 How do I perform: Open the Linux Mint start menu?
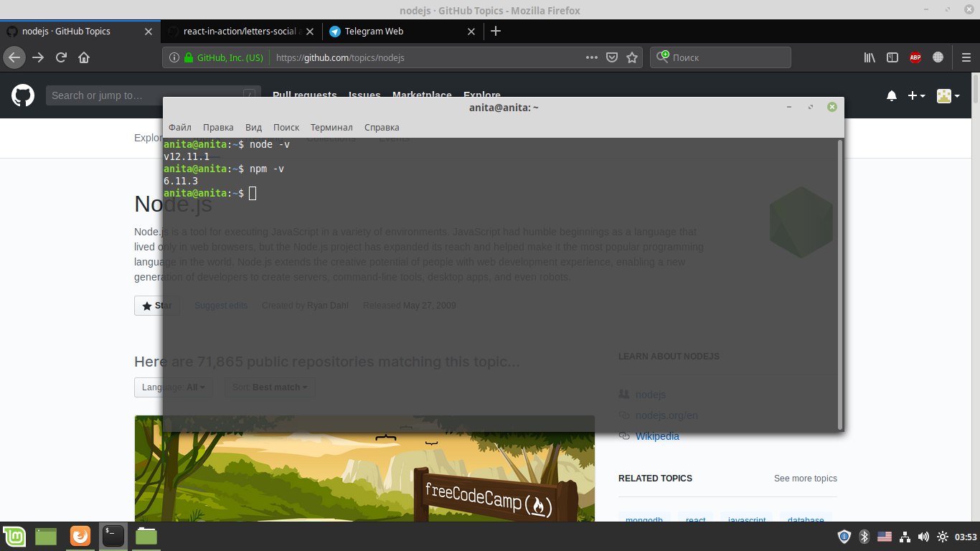tap(14, 536)
